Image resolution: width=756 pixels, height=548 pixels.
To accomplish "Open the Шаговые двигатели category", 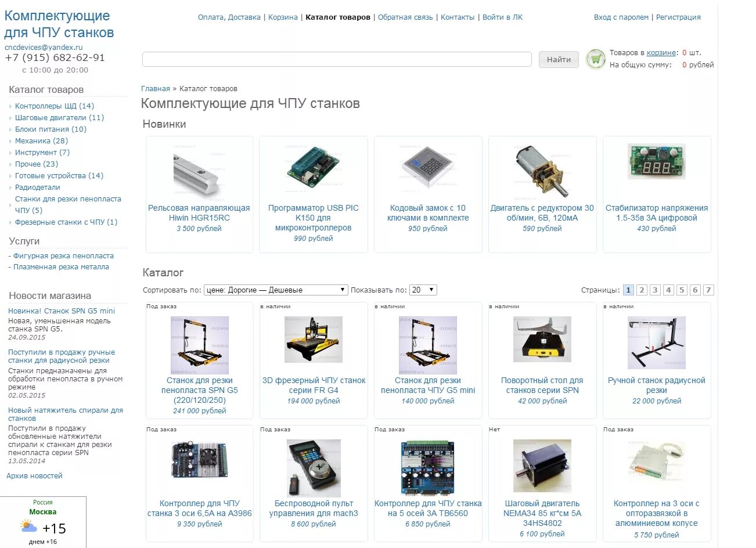I will pyautogui.click(x=59, y=117).
